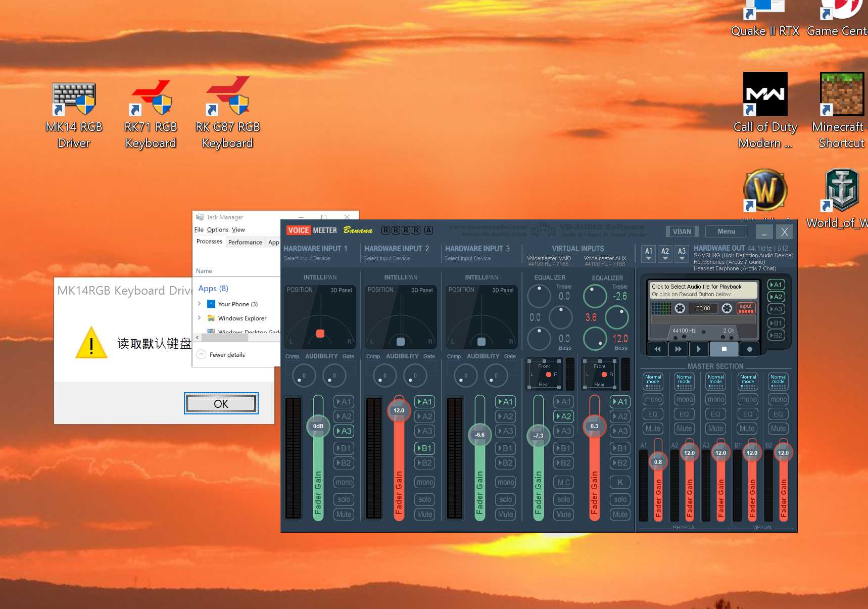Open the Options menu in Task Manager
The image size is (868, 609).
217,229
